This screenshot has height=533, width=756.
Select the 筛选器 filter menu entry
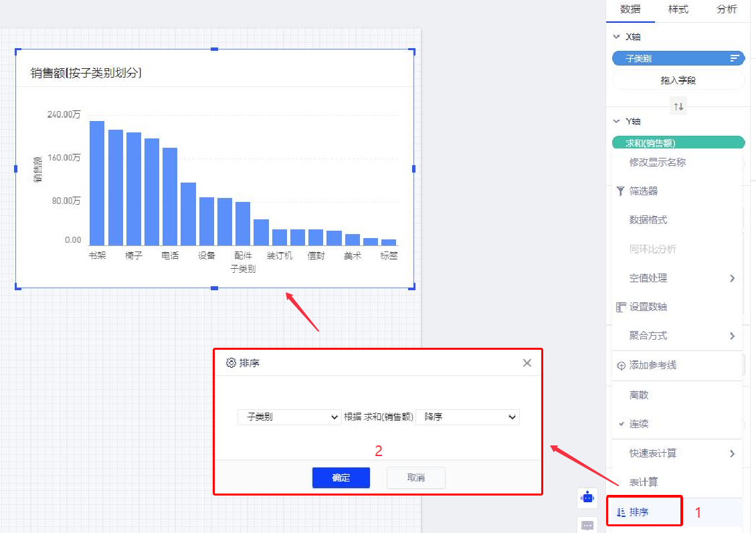click(643, 191)
